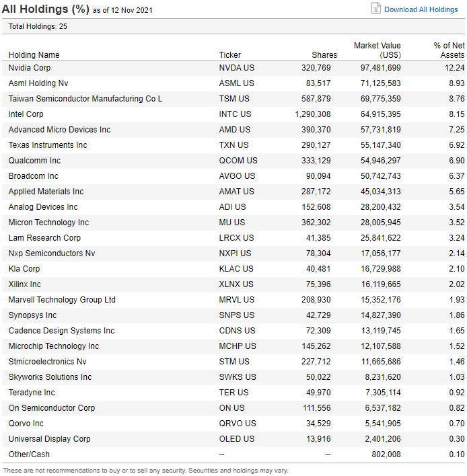Click the Shares column header

pyautogui.click(x=324, y=55)
